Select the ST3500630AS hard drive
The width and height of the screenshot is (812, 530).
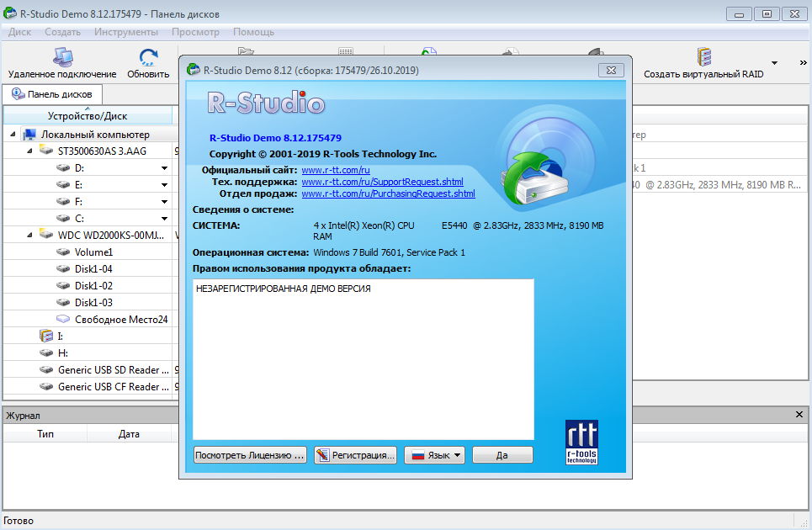coord(101,151)
